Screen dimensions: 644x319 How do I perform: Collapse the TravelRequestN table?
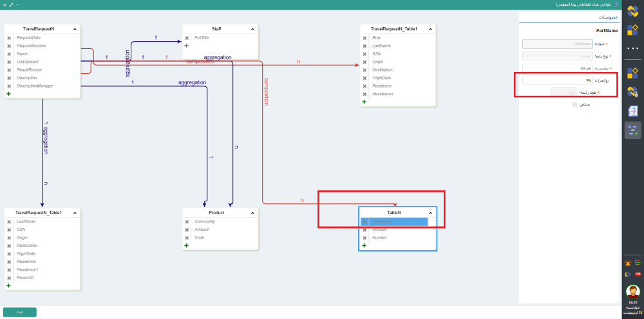tap(75, 29)
